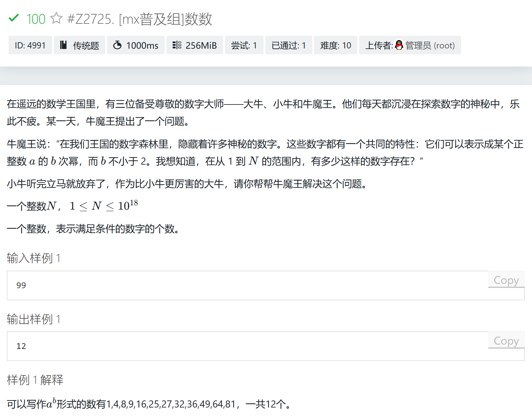Click the output description line 一个整数，表示满足条件的数字的个数
Viewport: 532px width, 418px height.
[x=93, y=229]
